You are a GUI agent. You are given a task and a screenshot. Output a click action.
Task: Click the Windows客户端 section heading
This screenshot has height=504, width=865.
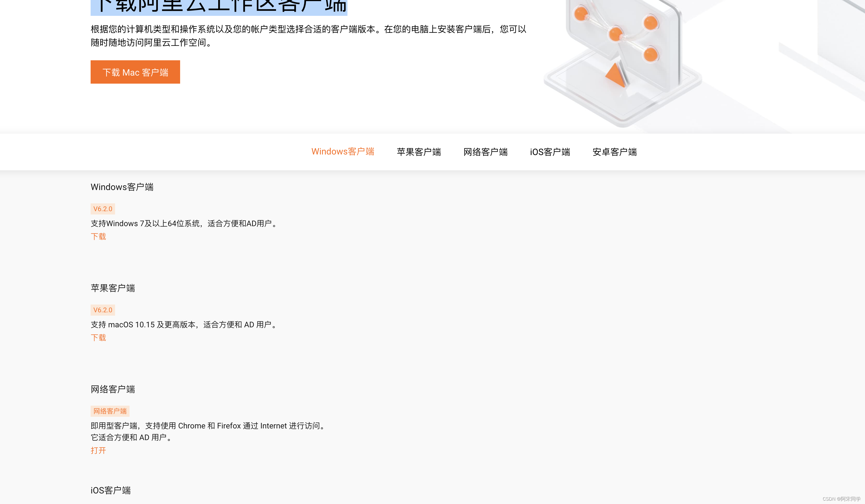coord(122,187)
